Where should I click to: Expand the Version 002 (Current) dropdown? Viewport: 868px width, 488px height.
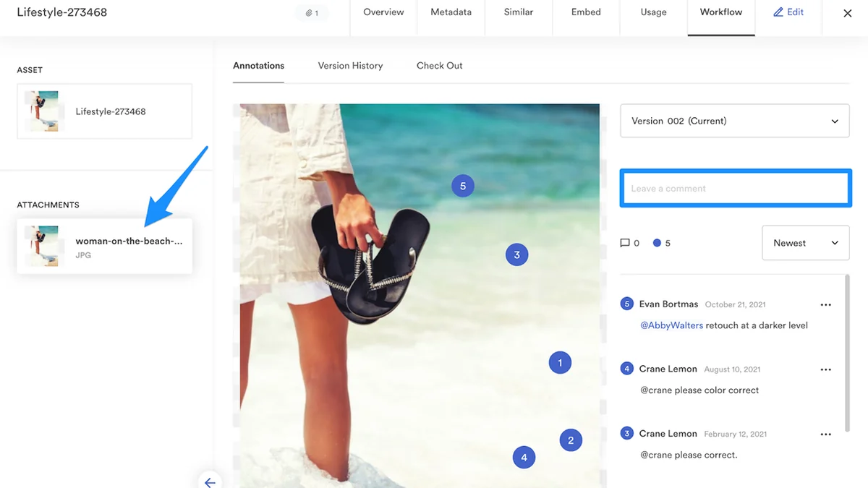click(x=735, y=121)
